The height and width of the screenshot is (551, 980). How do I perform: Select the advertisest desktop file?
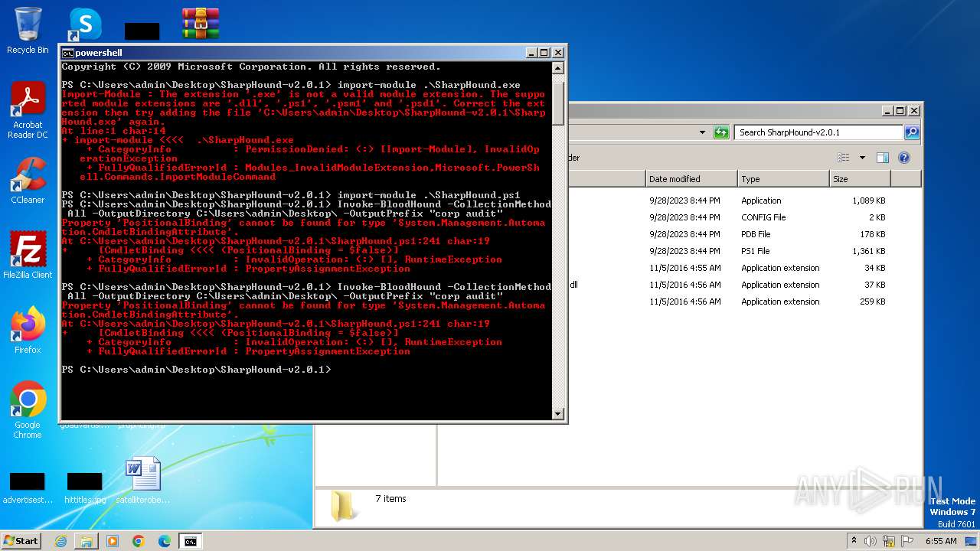28,488
